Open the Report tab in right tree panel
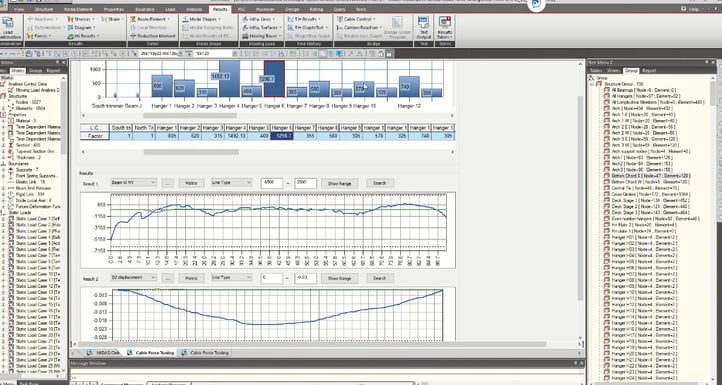The height and width of the screenshot is (385, 722). click(649, 71)
